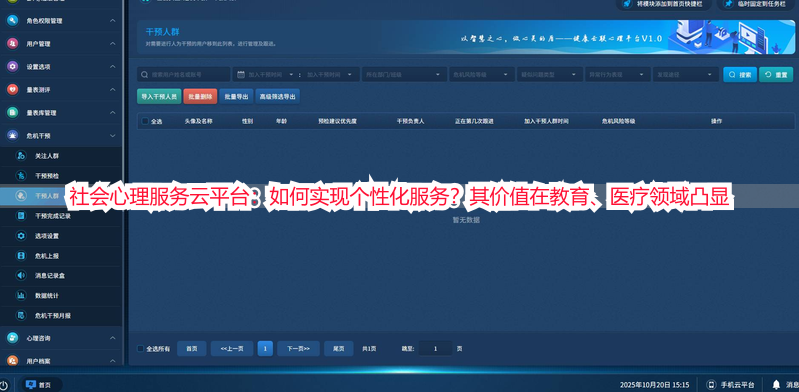This screenshot has height=392, width=799.
Task: Open 危机干预月报 via its report icon
Action: click(21, 316)
